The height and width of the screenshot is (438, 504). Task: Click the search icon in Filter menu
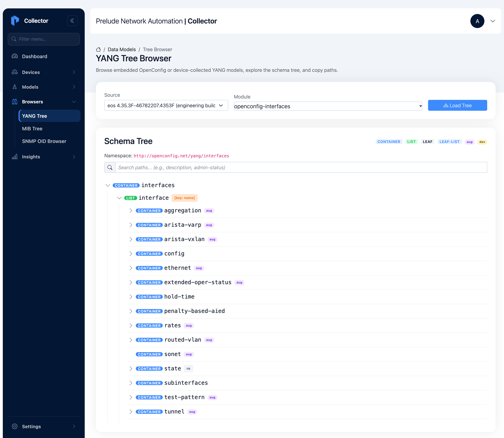pos(14,39)
